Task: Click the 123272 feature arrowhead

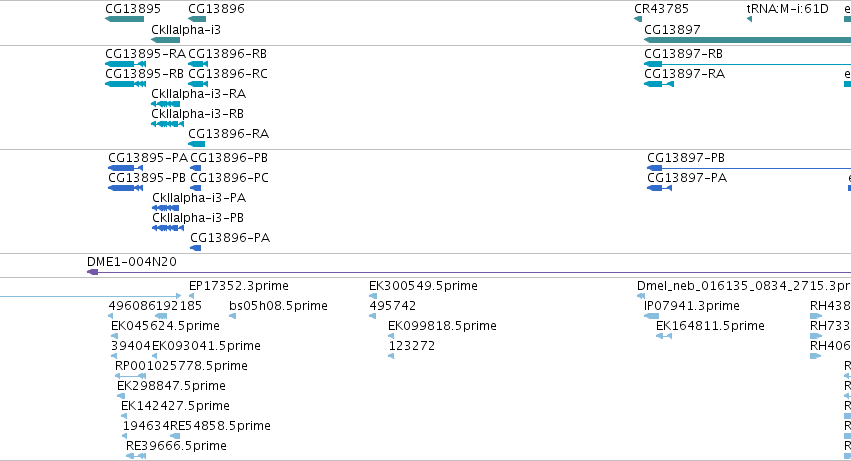Action: click(391, 356)
